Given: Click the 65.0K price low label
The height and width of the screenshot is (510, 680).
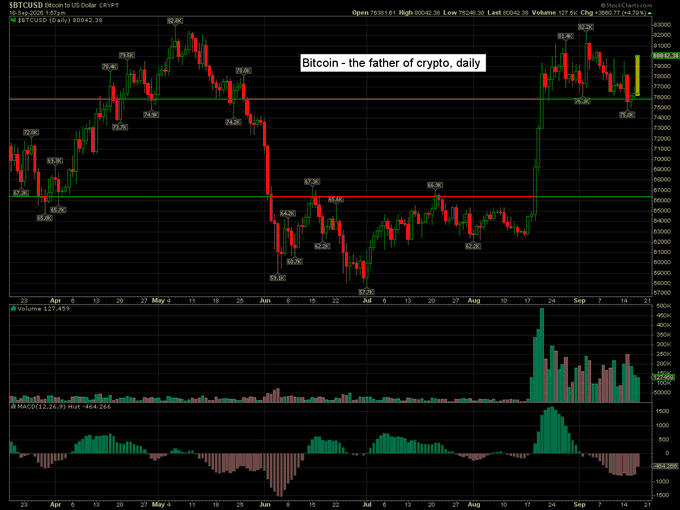Looking at the screenshot, I should point(45,218).
